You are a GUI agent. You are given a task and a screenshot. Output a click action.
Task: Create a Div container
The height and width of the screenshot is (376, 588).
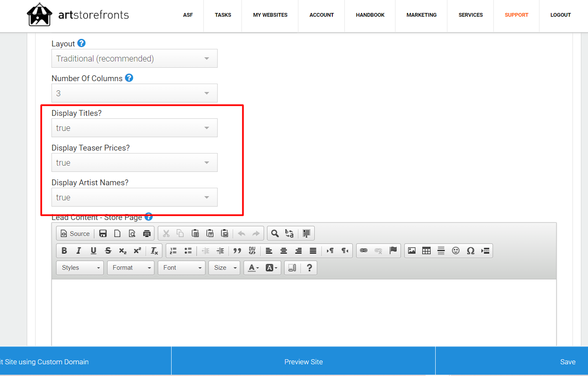tap(252, 251)
